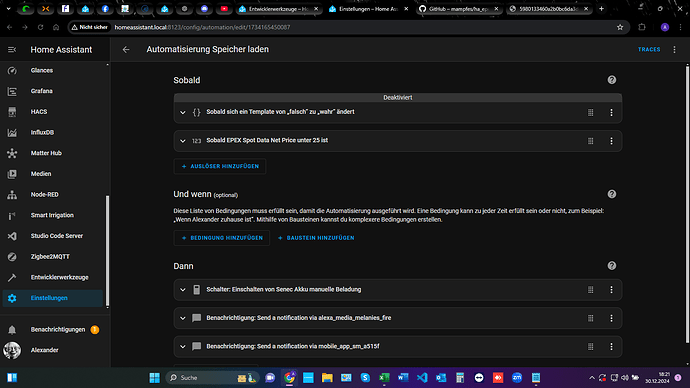Expand the template trigger row
The width and height of the screenshot is (690, 388).
183,113
